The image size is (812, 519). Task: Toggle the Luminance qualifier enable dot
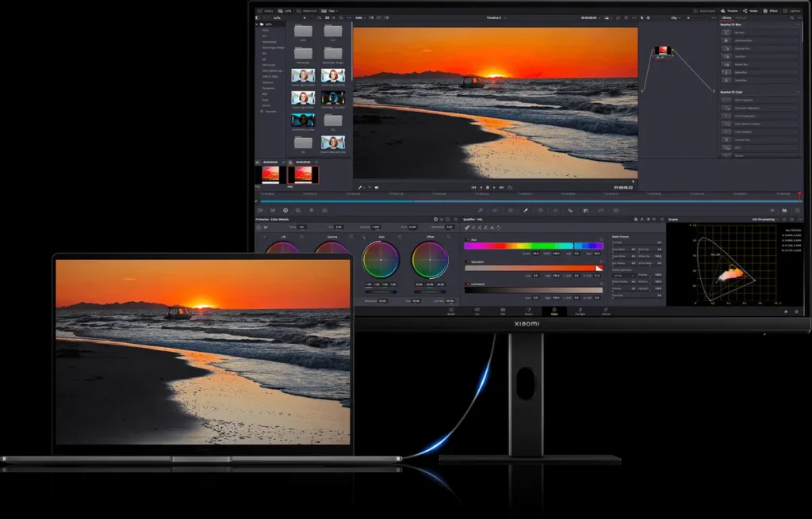[468, 284]
